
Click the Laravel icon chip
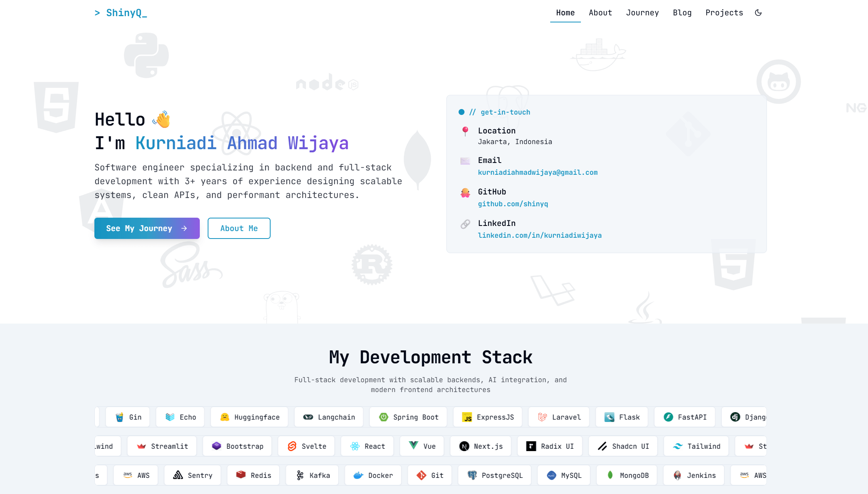pos(543,417)
